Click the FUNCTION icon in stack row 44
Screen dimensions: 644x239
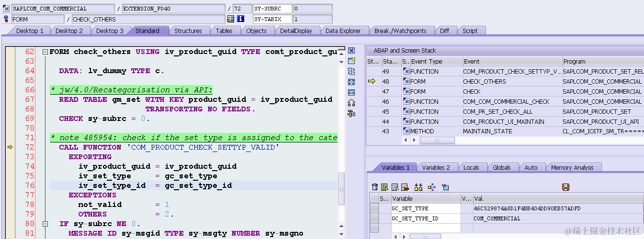[x=406, y=121]
